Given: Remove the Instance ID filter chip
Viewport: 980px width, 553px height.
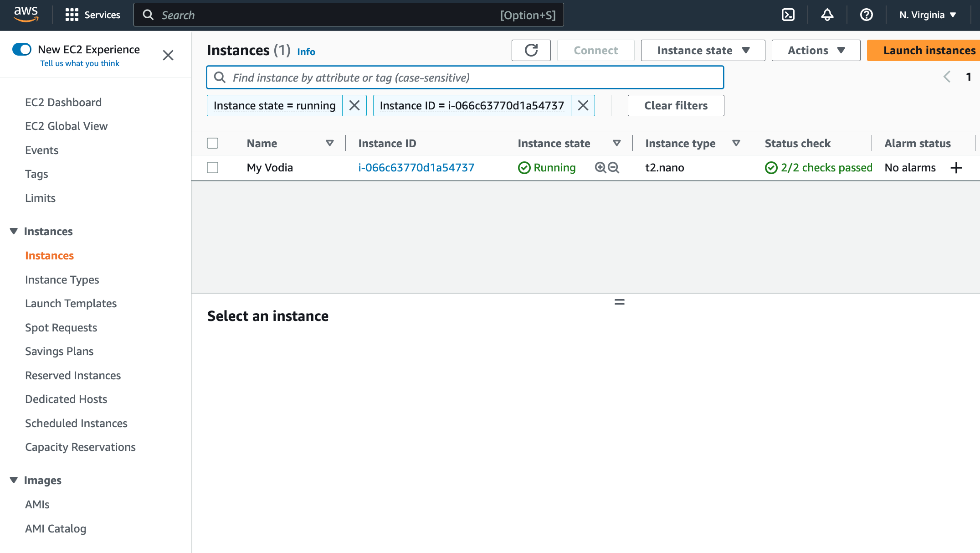Looking at the screenshot, I should [x=583, y=106].
